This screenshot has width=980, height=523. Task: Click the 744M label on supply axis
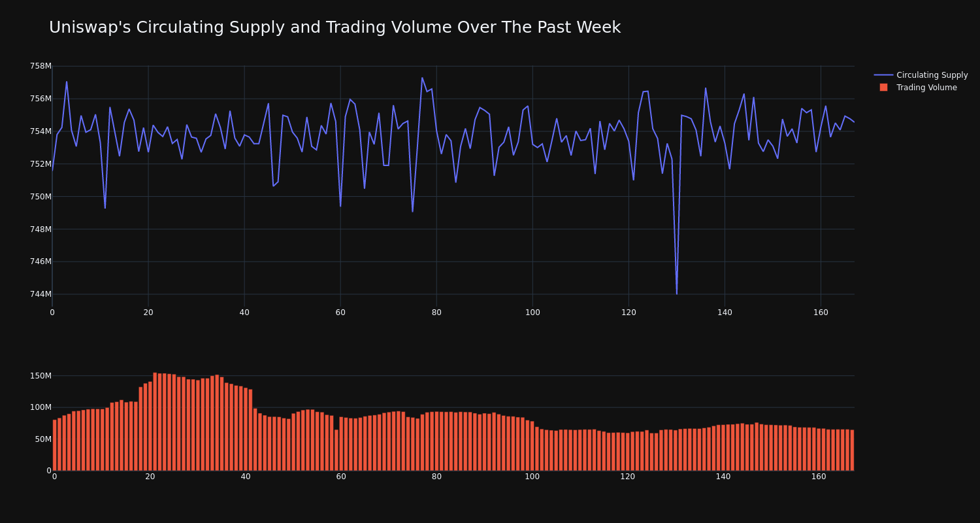click(41, 294)
